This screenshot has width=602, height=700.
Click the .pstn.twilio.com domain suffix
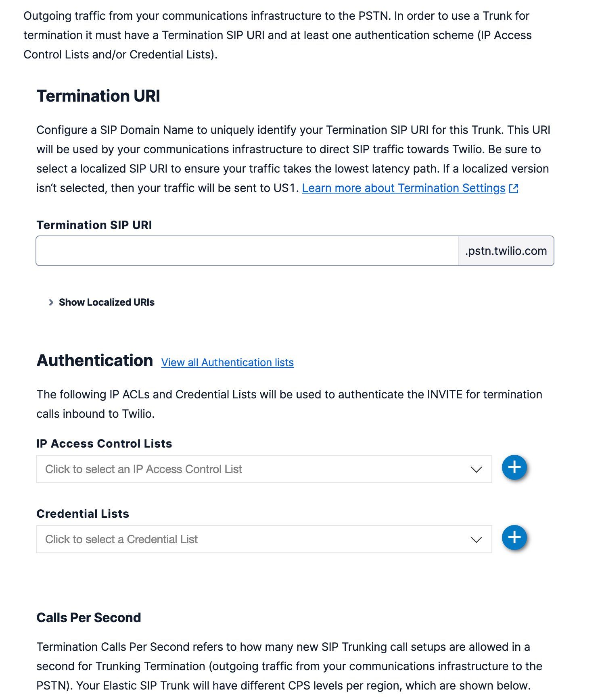click(506, 251)
